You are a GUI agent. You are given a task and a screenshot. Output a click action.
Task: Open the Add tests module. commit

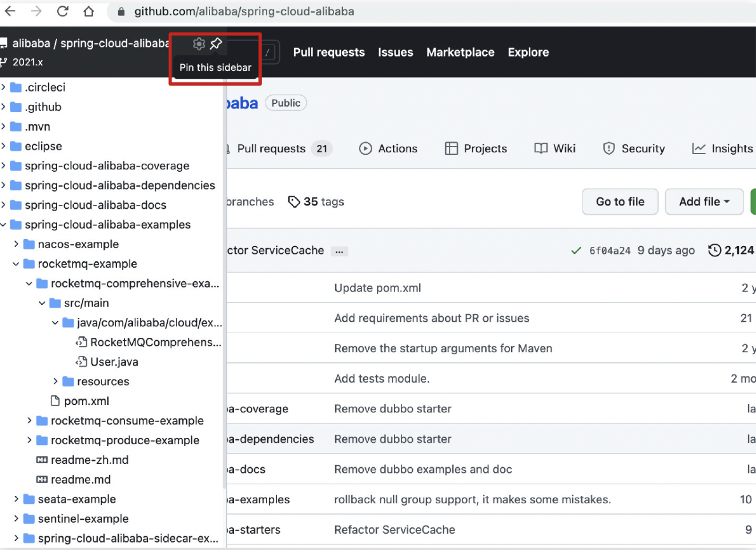382,379
